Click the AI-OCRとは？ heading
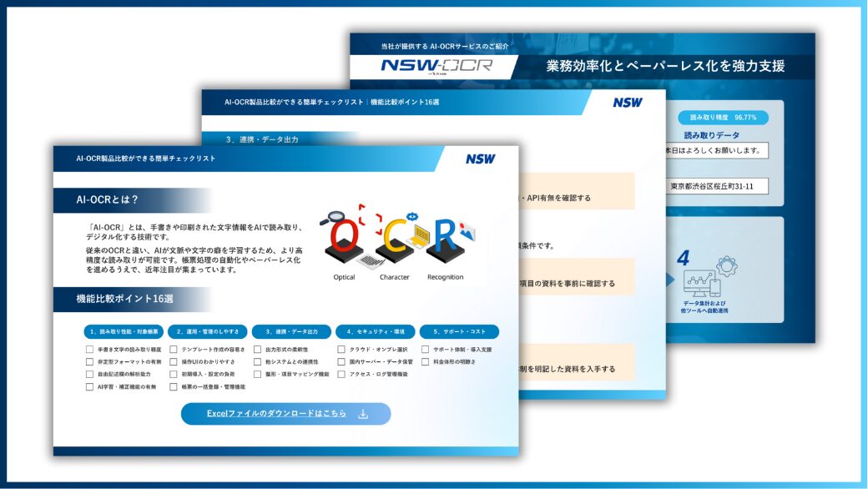 [108, 200]
